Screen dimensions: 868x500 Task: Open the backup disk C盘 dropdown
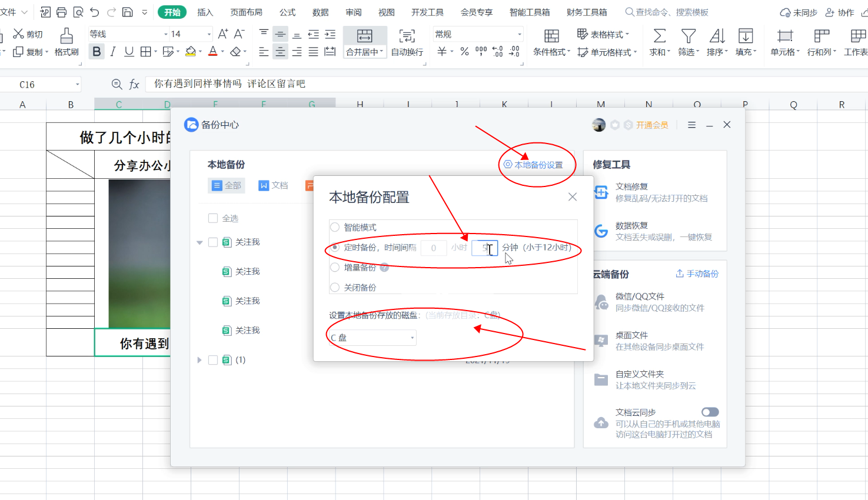tap(372, 338)
